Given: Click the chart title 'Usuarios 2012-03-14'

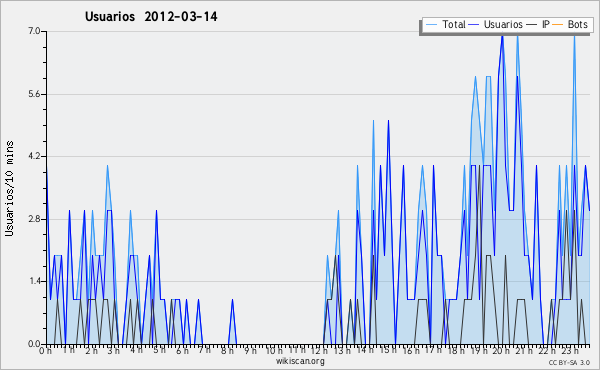Looking at the screenshot, I should point(151,17).
